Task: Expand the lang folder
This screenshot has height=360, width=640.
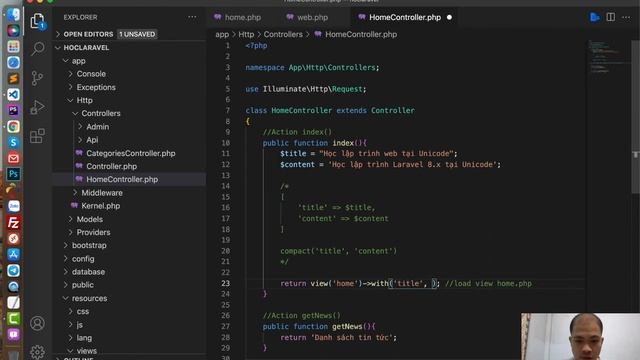Action: [84, 338]
